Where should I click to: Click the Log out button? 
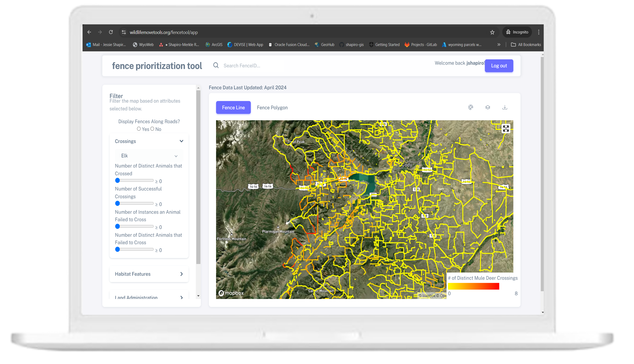pyautogui.click(x=499, y=66)
